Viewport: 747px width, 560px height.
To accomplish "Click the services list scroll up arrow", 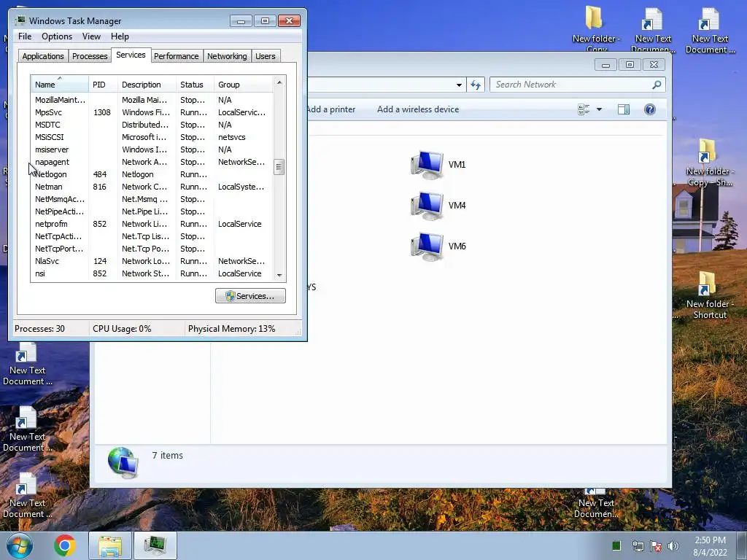I will 279,82.
